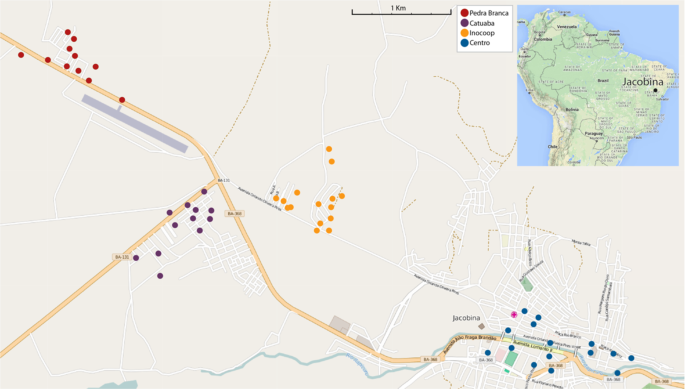The image size is (685, 389).
Task: Click the southernmost purple Catuaba marker
Action: tap(160, 276)
